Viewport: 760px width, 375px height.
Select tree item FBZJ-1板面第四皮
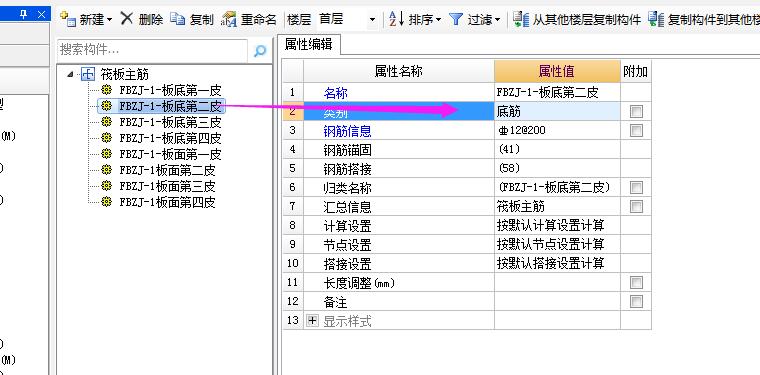click(167, 202)
